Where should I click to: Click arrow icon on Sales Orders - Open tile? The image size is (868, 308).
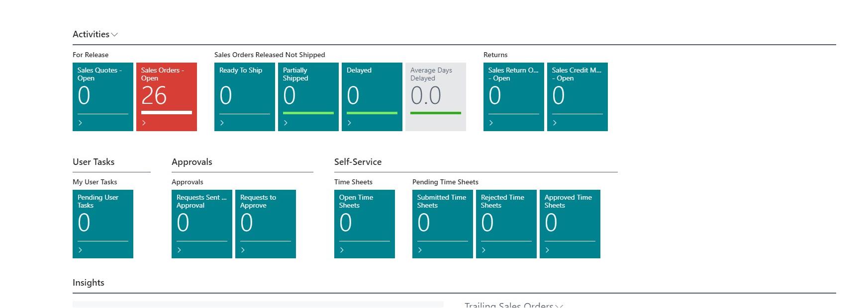click(x=144, y=123)
